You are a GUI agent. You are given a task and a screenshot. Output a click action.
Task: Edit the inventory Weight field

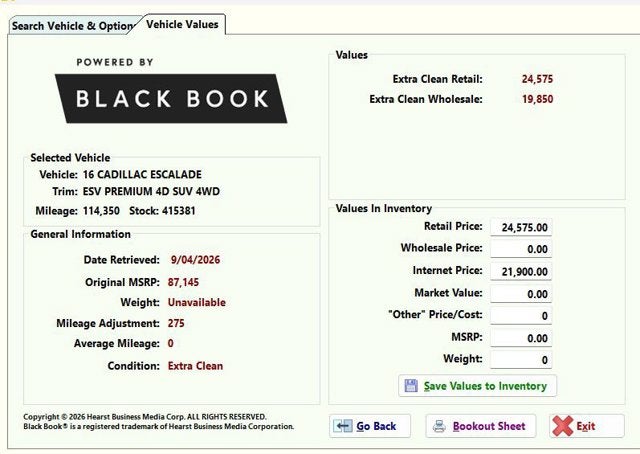tap(521, 360)
